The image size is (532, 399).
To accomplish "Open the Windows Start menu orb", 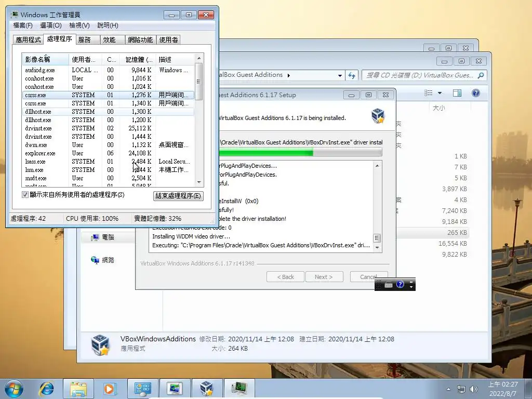I will pos(14,389).
